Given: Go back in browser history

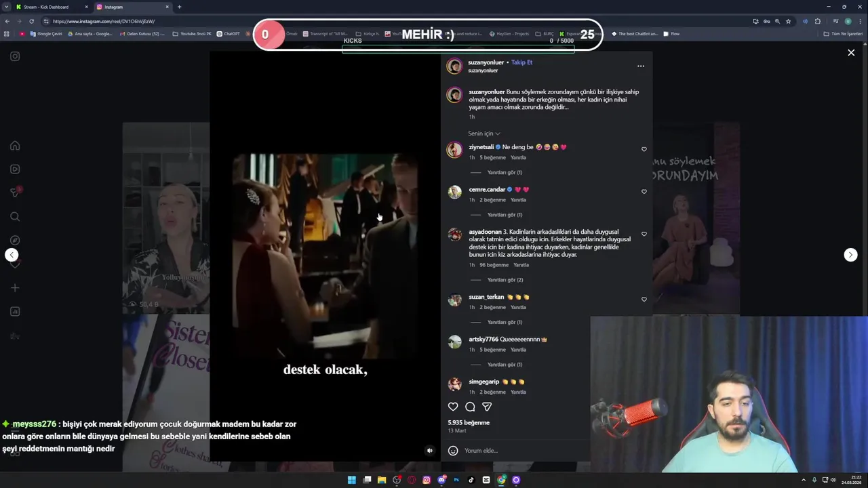Looking at the screenshot, I should tap(7, 21).
